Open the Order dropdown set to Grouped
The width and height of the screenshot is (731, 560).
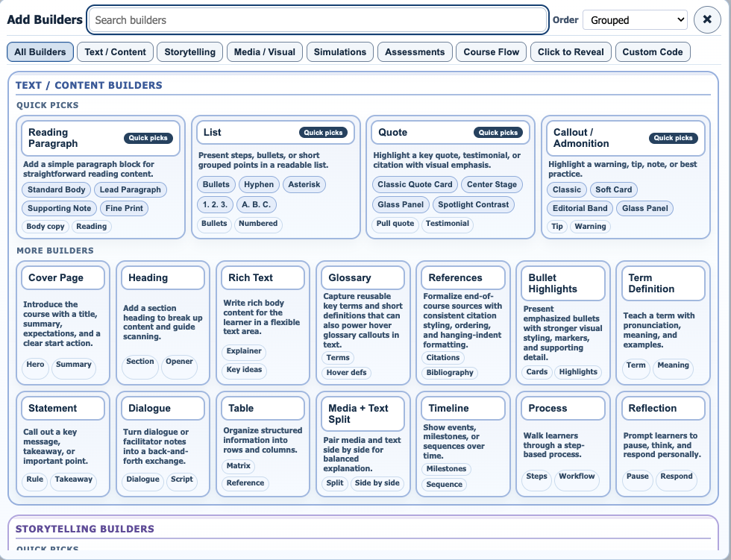(635, 20)
